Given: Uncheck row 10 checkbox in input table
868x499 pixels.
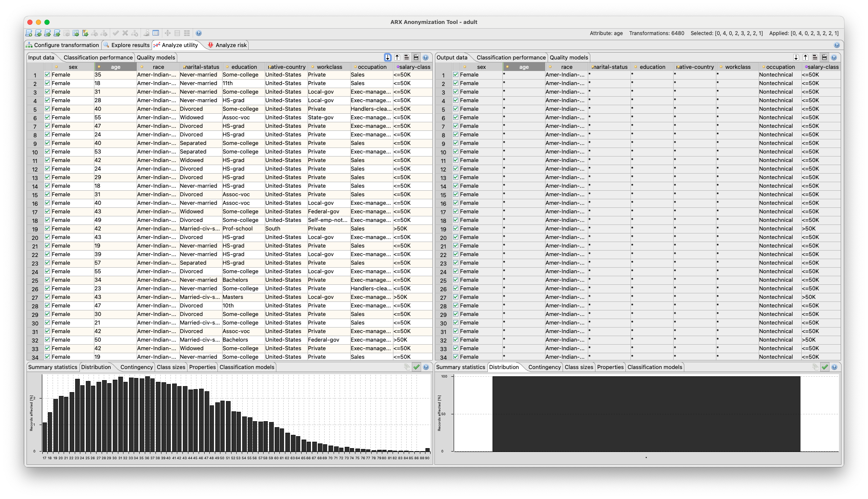Looking at the screenshot, I should (47, 151).
